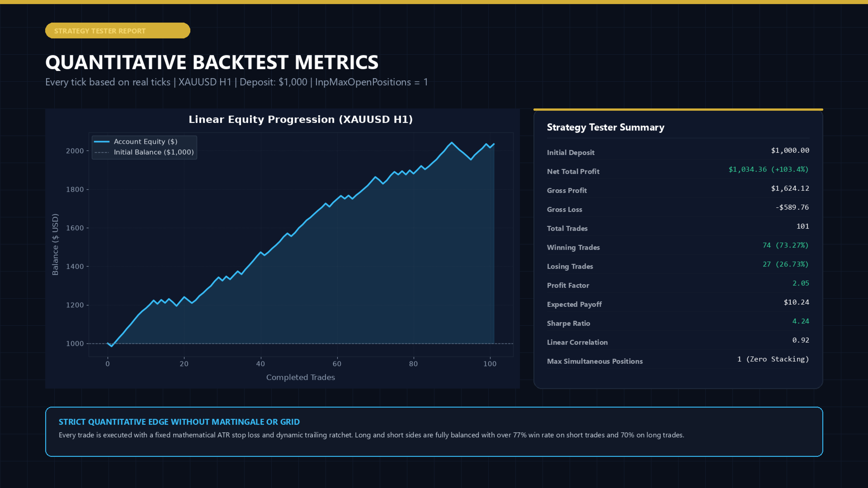Click the Completed Trades axis label

(x=301, y=377)
